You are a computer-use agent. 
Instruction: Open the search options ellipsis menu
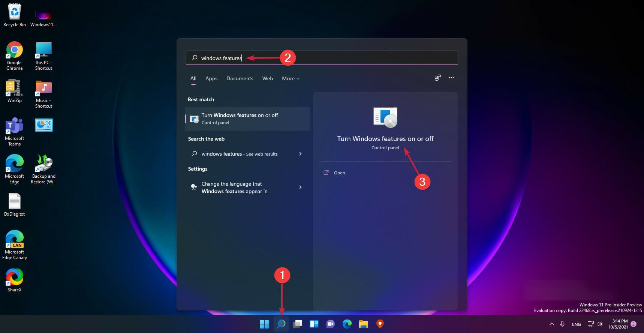(451, 78)
